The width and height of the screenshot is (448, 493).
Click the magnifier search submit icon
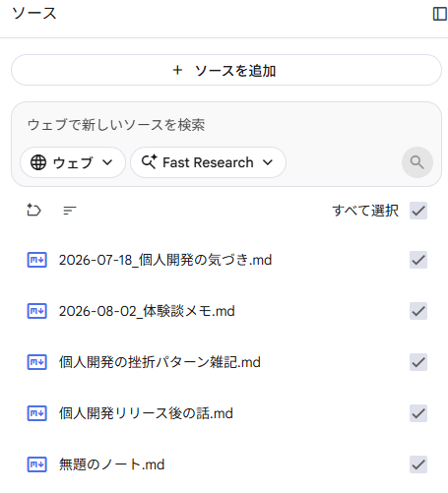click(417, 162)
